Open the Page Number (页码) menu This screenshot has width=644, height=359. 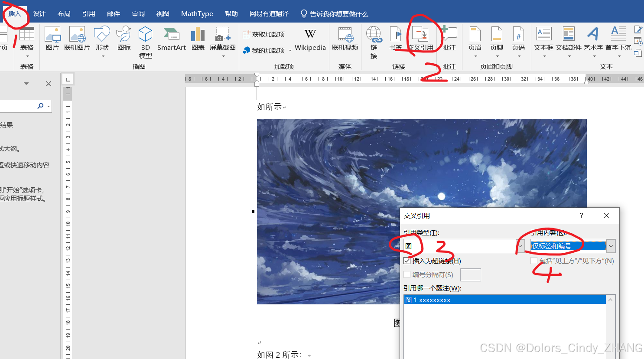518,42
